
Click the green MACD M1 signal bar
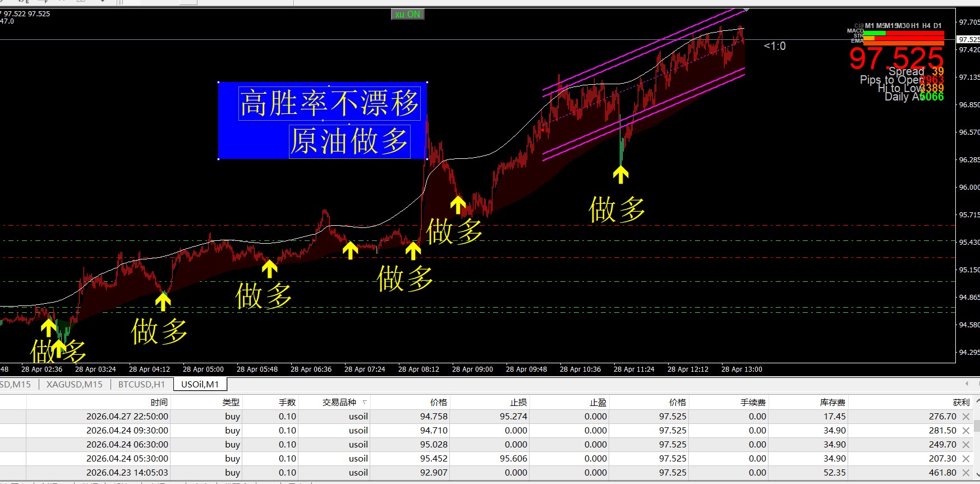click(x=874, y=33)
